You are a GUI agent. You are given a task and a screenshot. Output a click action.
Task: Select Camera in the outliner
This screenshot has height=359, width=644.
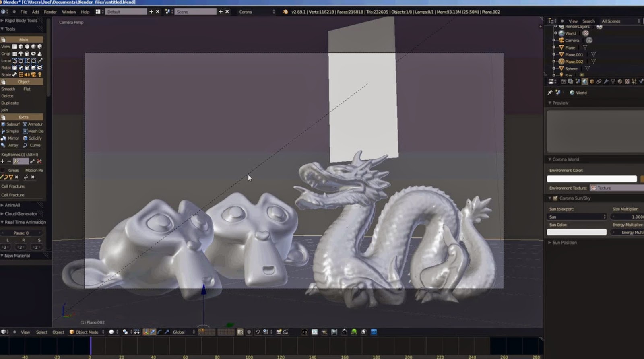[x=572, y=41]
